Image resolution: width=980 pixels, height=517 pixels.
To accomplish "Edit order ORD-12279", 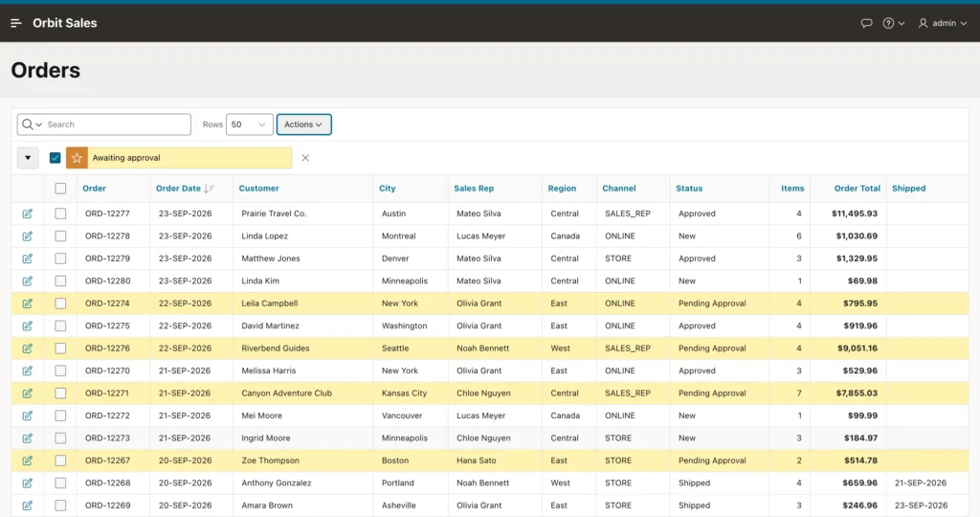I will (x=28, y=258).
